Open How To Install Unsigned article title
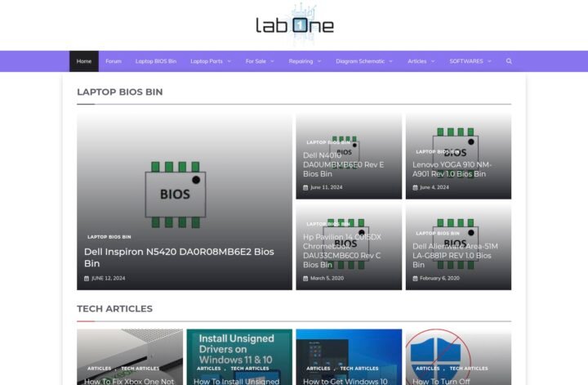Viewport: 588px width, 385px height. [x=236, y=381]
